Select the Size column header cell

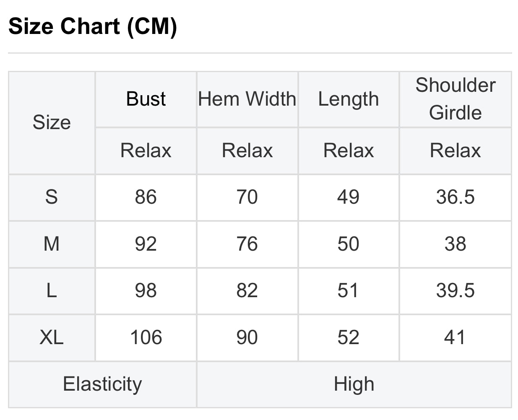[52, 122]
